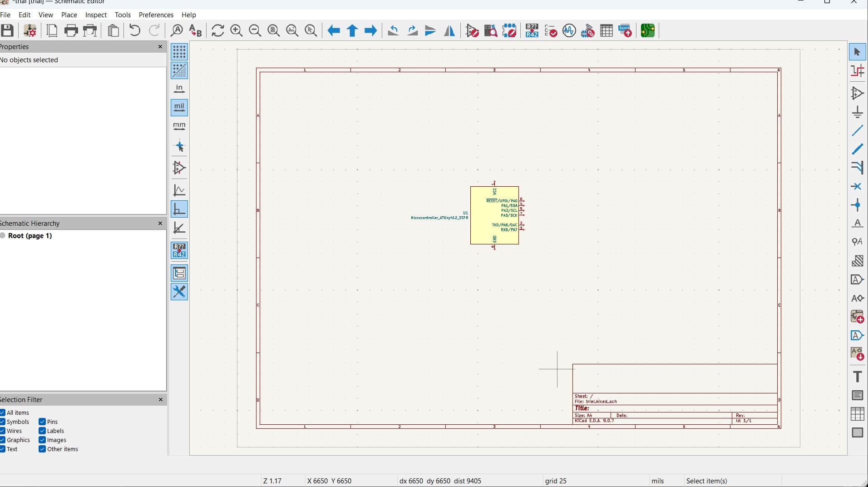Navigate back with the left blue arrow
Screen dimensions: 868x487
pyautogui.click(x=334, y=30)
